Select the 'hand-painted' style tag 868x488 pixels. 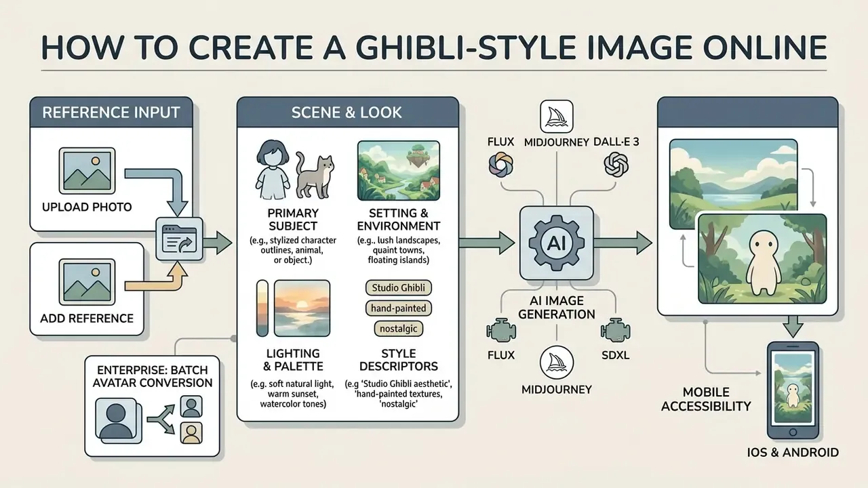pos(398,308)
